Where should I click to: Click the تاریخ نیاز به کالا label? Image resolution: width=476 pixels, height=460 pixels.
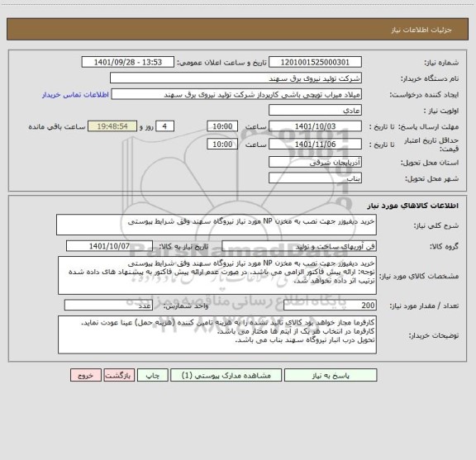tap(183, 246)
